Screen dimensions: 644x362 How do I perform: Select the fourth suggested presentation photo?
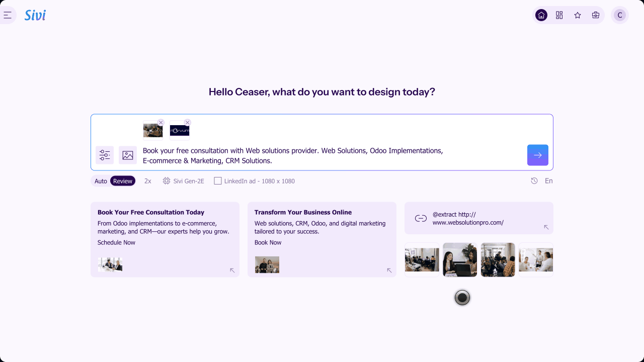(536, 260)
